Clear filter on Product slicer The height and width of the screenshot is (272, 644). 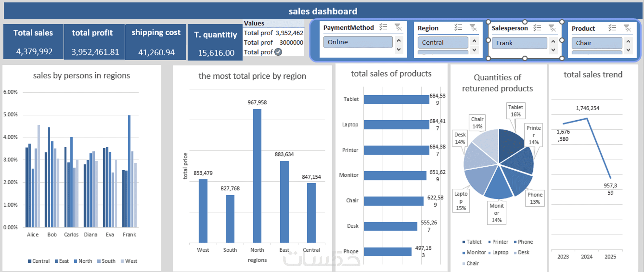(627, 28)
